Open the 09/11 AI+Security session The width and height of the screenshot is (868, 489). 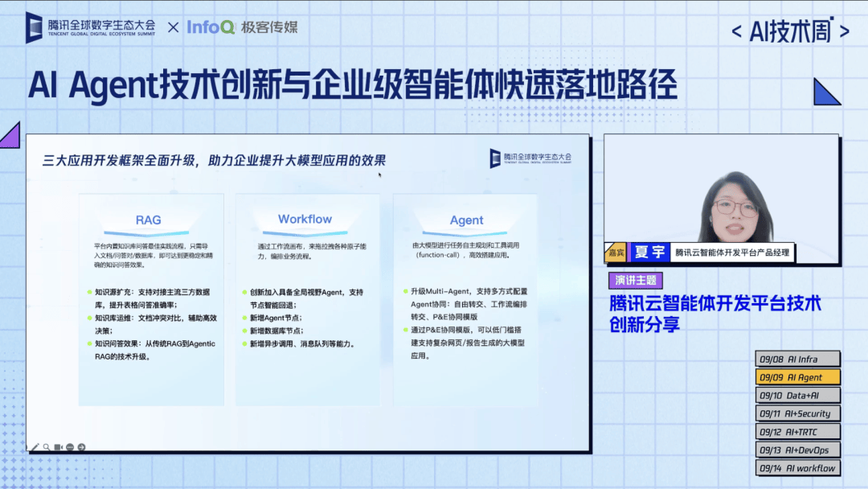[797, 413]
